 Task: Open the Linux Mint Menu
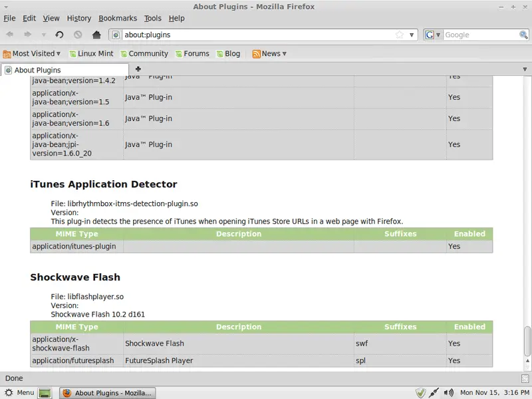point(19,392)
